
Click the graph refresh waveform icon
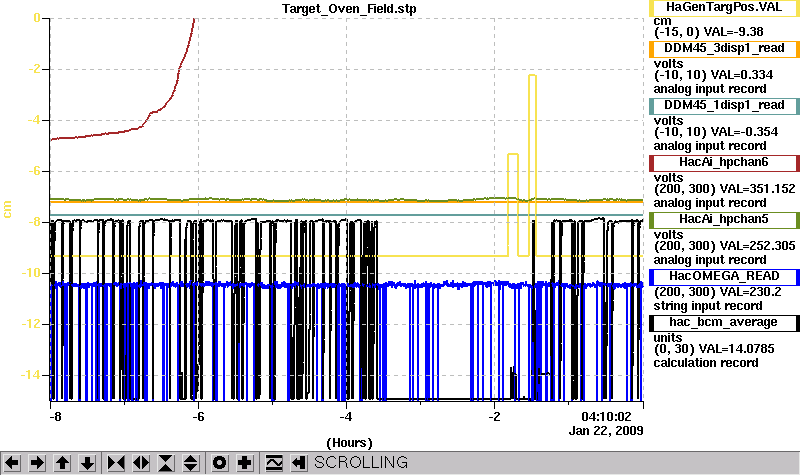[273, 463]
